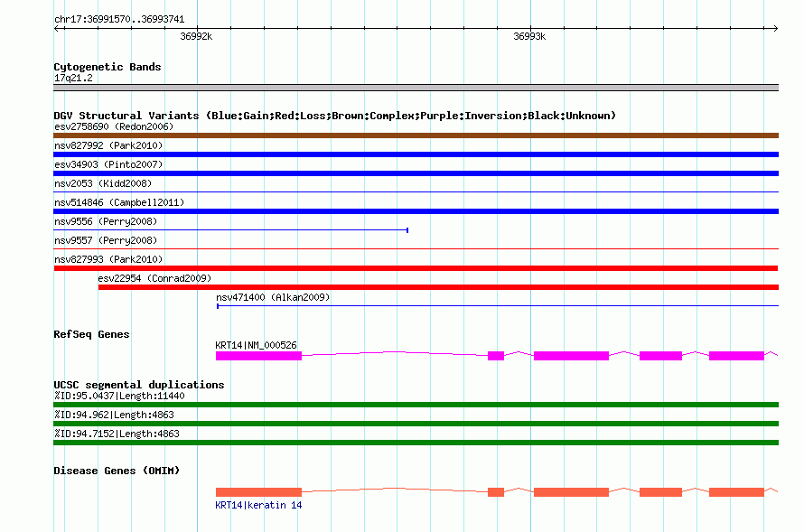Open %ID:94.962|Length:4863 duplication label
The width and height of the screenshot is (804, 532).
click(x=114, y=415)
